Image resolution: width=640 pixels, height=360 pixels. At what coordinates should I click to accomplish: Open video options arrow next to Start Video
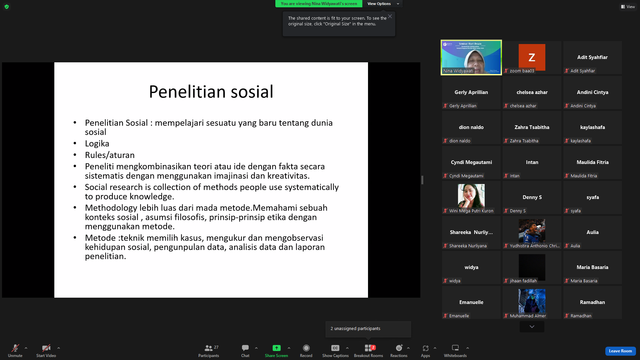point(59,348)
